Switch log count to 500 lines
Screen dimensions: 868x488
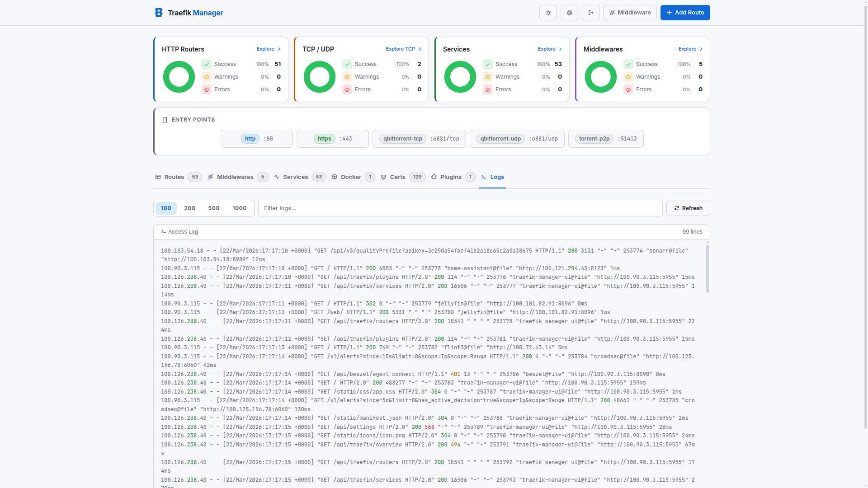214,208
